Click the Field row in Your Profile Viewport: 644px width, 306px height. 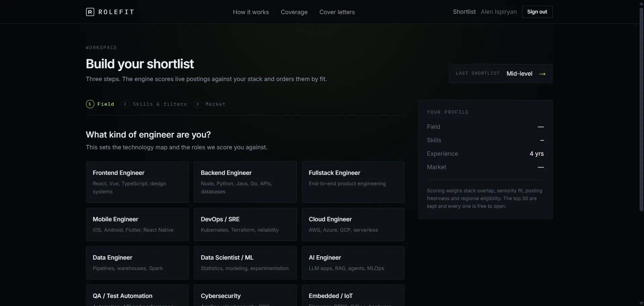[485, 127]
